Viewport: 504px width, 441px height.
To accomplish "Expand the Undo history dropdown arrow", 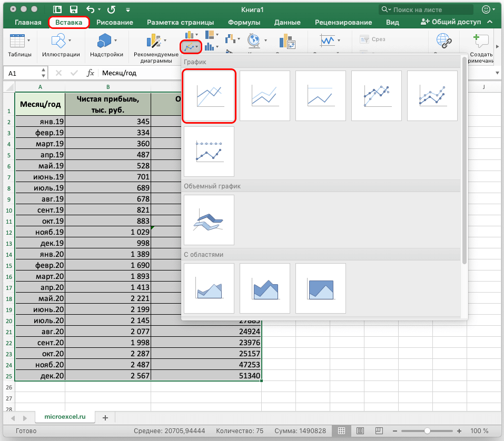I will tap(99, 9).
